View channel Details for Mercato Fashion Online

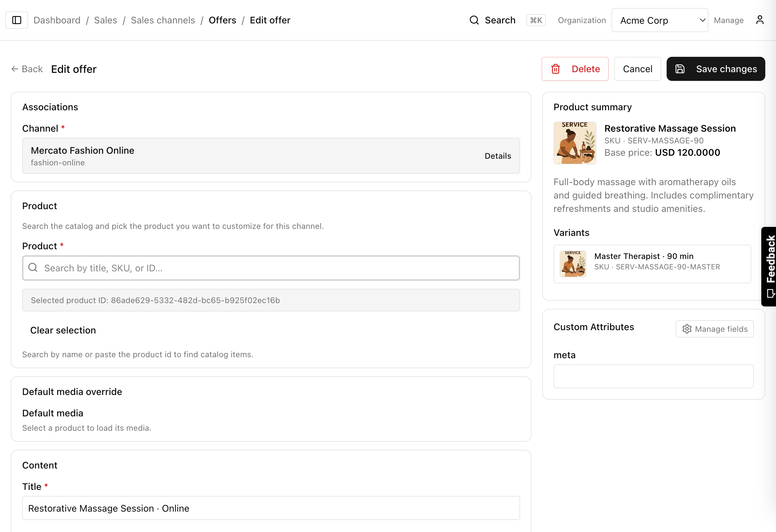[x=497, y=156]
